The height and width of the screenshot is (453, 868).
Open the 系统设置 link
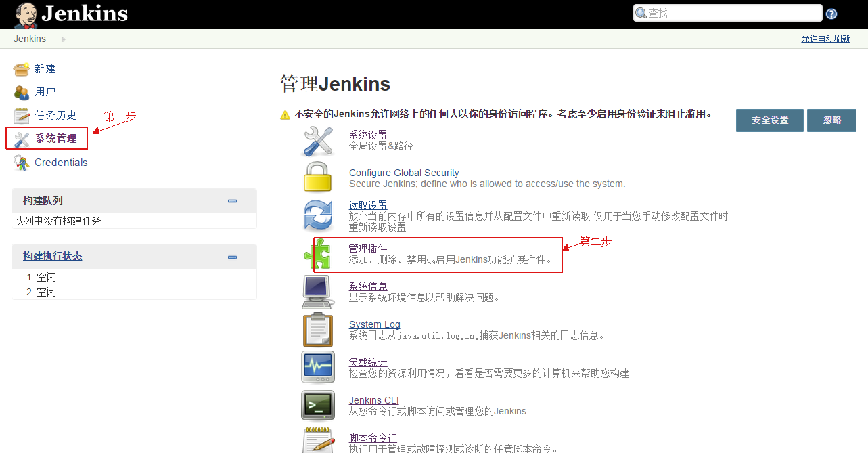tap(368, 135)
